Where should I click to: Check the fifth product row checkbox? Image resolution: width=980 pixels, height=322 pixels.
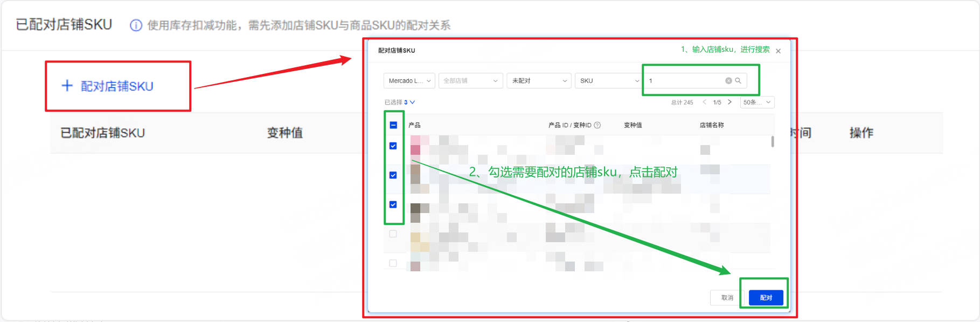[x=393, y=263]
